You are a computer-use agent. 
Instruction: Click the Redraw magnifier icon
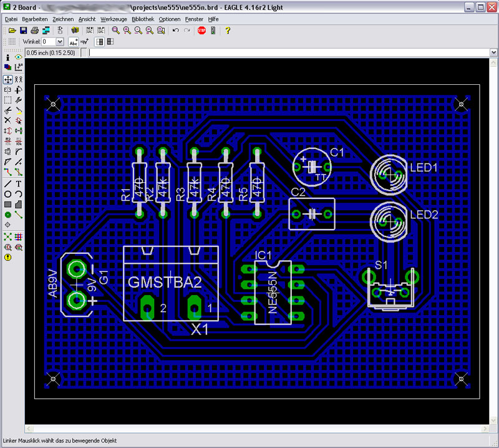(x=149, y=31)
